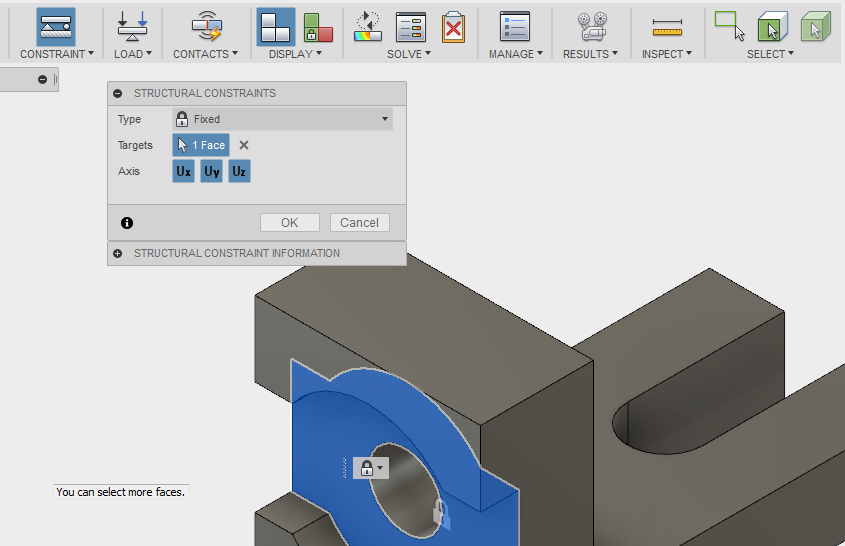
Task: Cancel the structural constraint dialog
Action: 359,223
